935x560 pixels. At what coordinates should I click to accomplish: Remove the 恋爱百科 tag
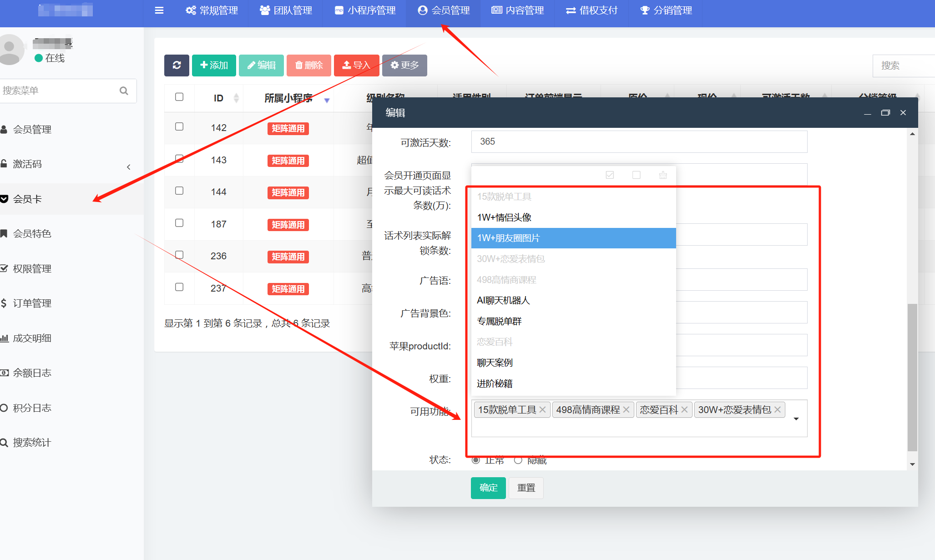click(x=684, y=410)
